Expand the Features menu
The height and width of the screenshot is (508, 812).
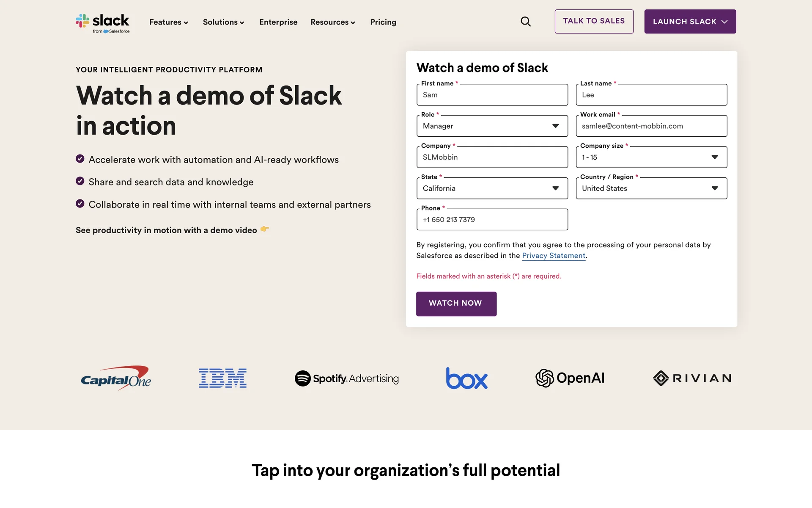click(x=168, y=22)
